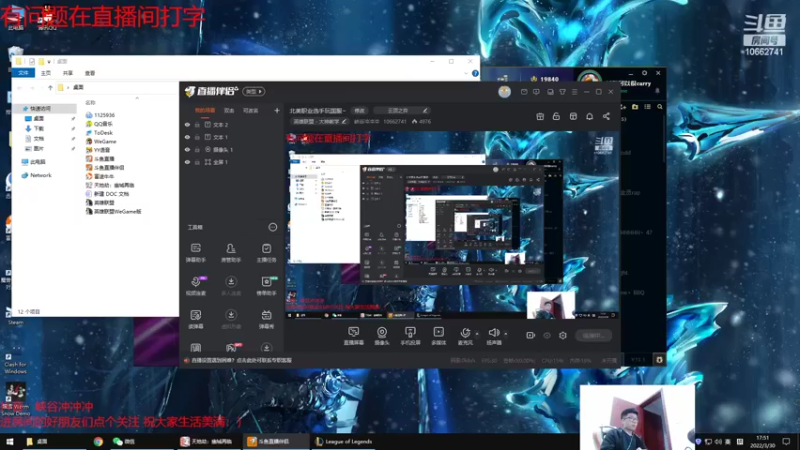Switch to third scene tab
Screen dimensions: 800x450
tap(251, 110)
